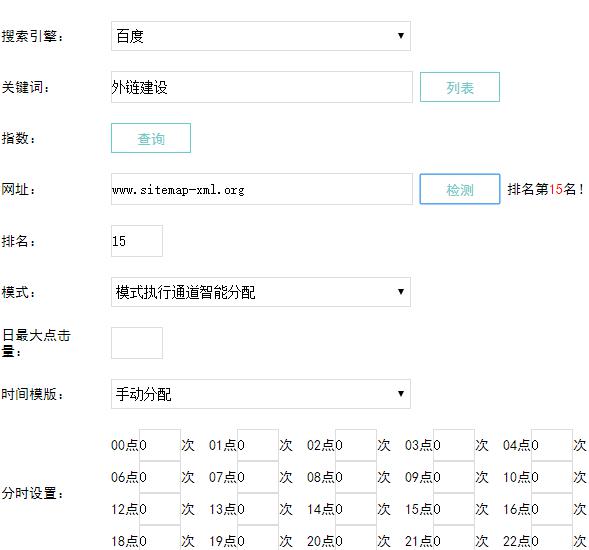Open the 时间模版 dropdown showing 手动分配
This screenshot has width=589, height=550.
coord(261,394)
